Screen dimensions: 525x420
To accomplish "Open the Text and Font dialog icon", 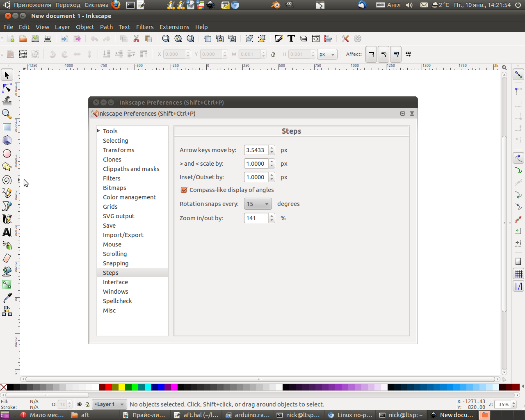I will [291, 39].
